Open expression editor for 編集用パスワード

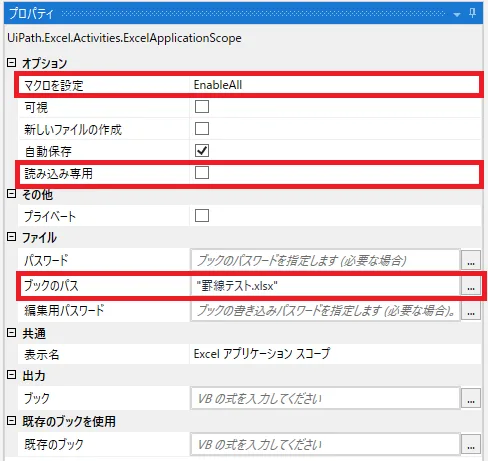pos(471,311)
